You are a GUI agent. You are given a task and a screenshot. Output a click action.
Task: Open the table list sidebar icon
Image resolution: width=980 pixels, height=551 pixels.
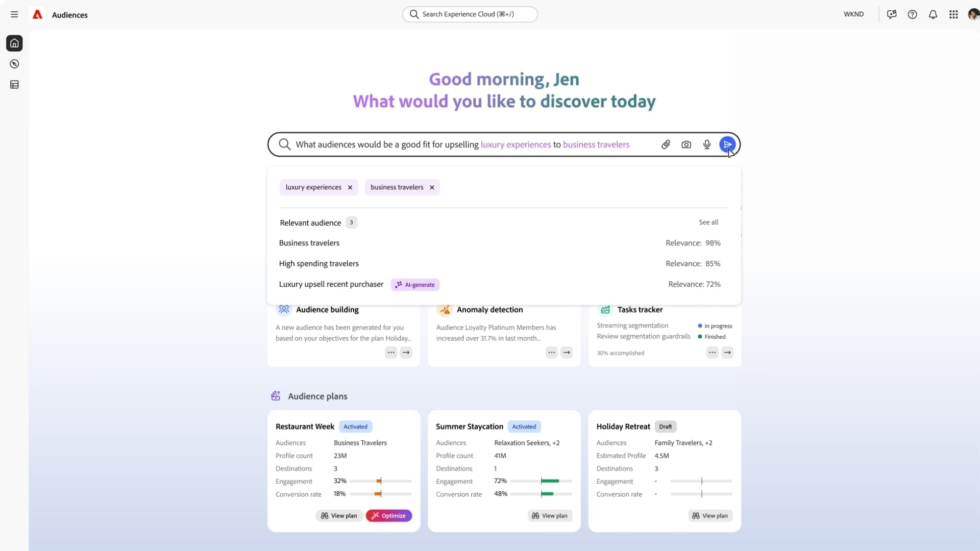pyautogui.click(x=14, y=85)
